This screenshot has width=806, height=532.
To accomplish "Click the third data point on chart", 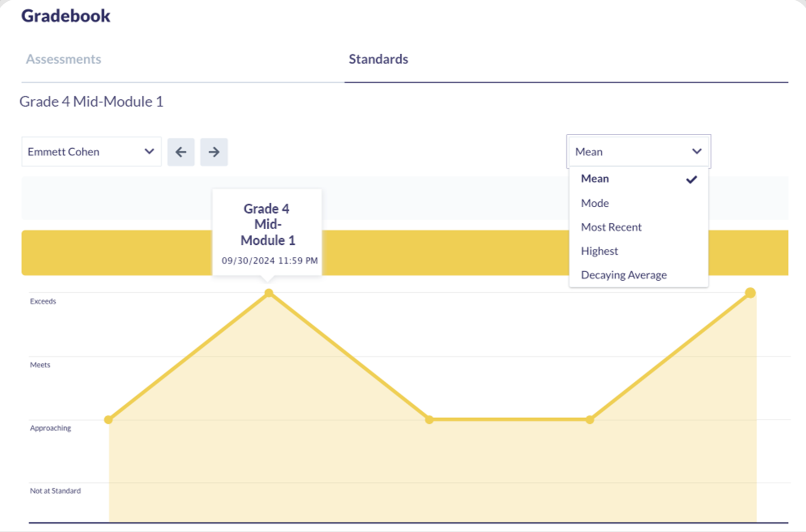I will [429, 420].
